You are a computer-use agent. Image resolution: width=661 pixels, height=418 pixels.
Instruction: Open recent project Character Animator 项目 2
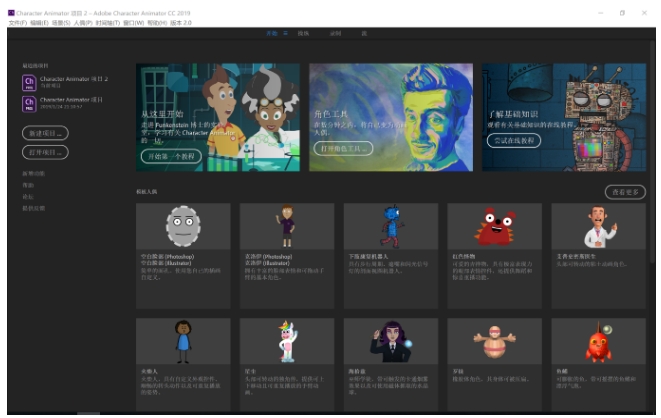[x=74, y=79]
